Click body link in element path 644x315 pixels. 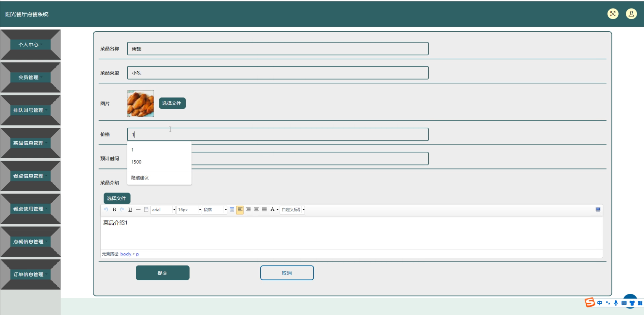click(x=126, y=254)
